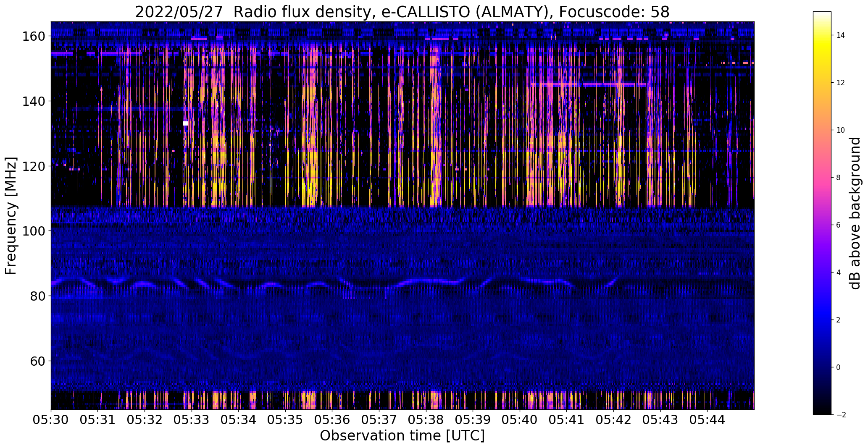The width and height of the screenshot is (868, 448).
Task: Click the 05:32 time tick label
Action: coord(145,419)
